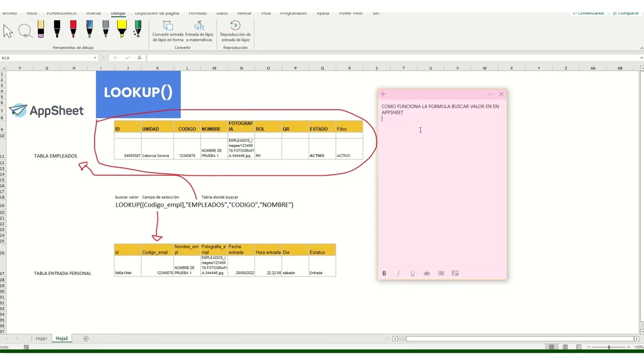The width and height of the screenshot is (644, 362).
Task: Toggle bullet list in the sticky note
Action: coord(441,274)
